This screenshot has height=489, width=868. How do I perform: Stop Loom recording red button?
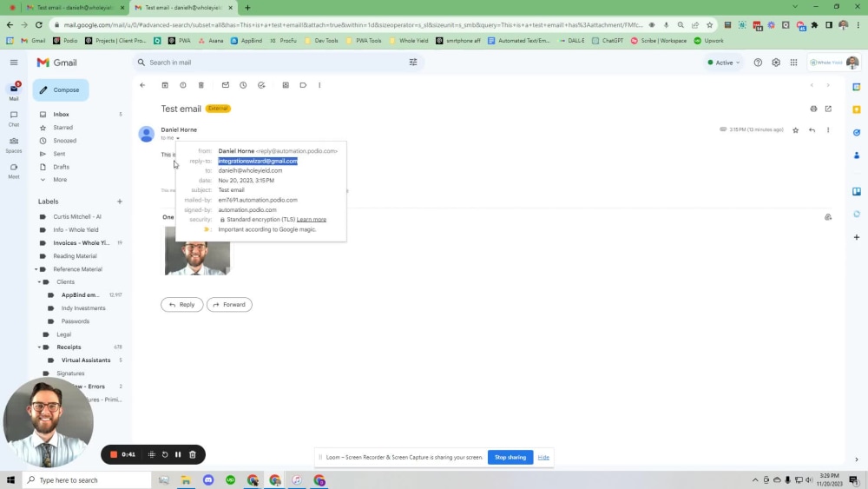(114, 454)
